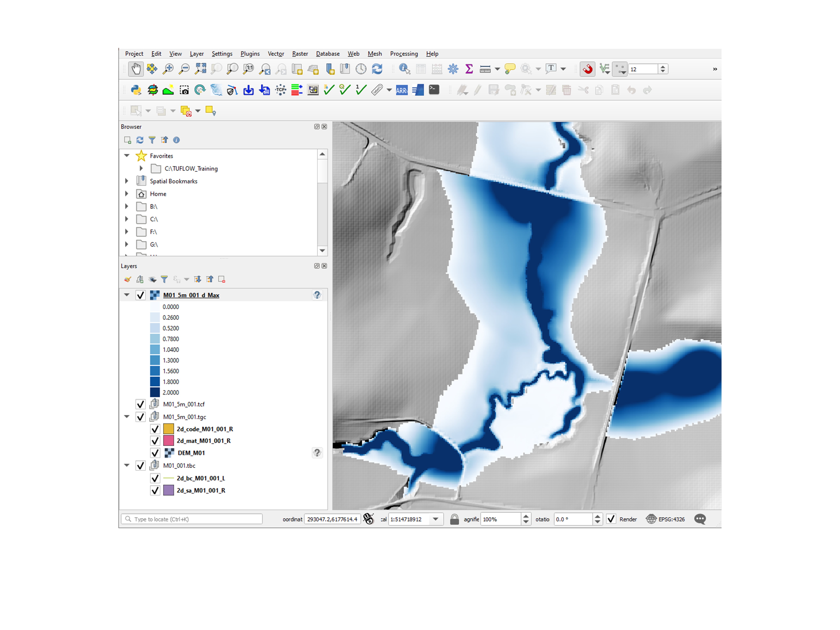Viewport: 840px width, 630px height.
Task: Click the 2d_code_M01_001_R orange swatch
Action: (x=169, y=429)
